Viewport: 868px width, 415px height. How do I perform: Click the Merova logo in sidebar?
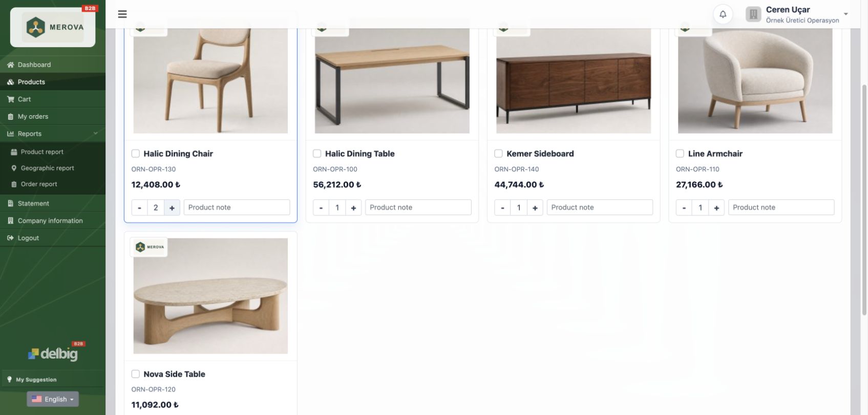[53, 27]
